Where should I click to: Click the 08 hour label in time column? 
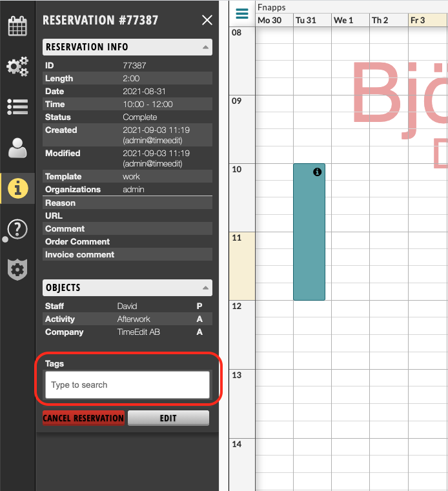pyautogui.click(x=237, y=32)
